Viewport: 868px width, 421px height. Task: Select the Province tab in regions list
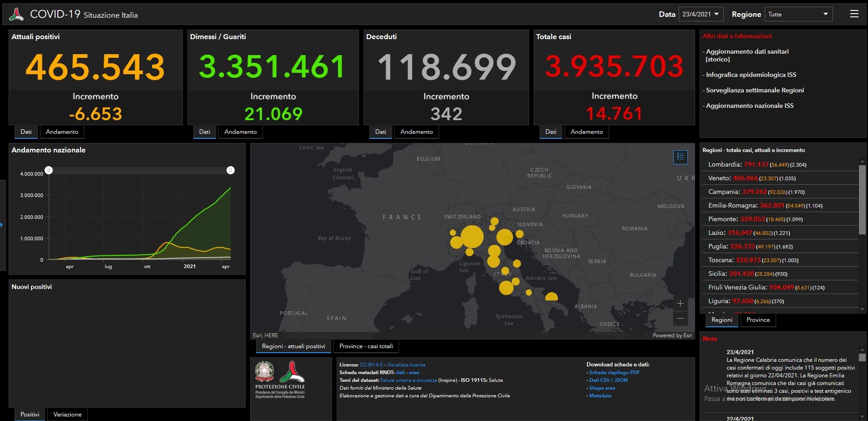click(x=758, y=320)
